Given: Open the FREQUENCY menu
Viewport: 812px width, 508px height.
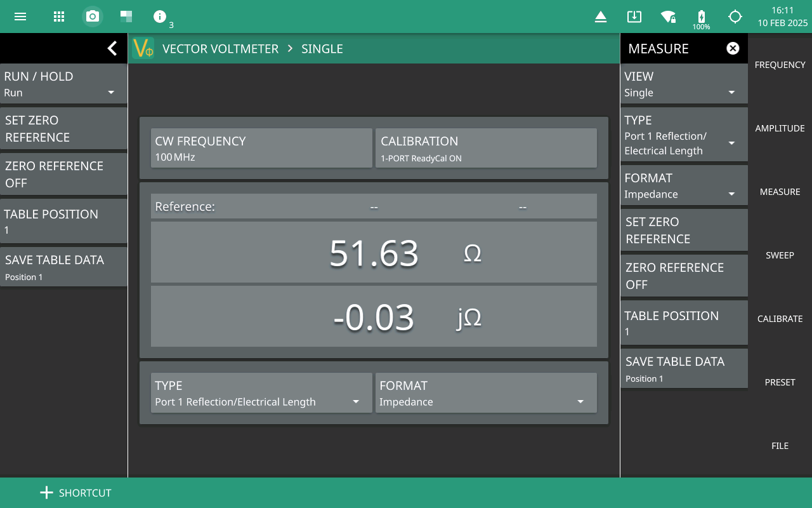Looking at the screenshot, I should (x=780, y=65).
